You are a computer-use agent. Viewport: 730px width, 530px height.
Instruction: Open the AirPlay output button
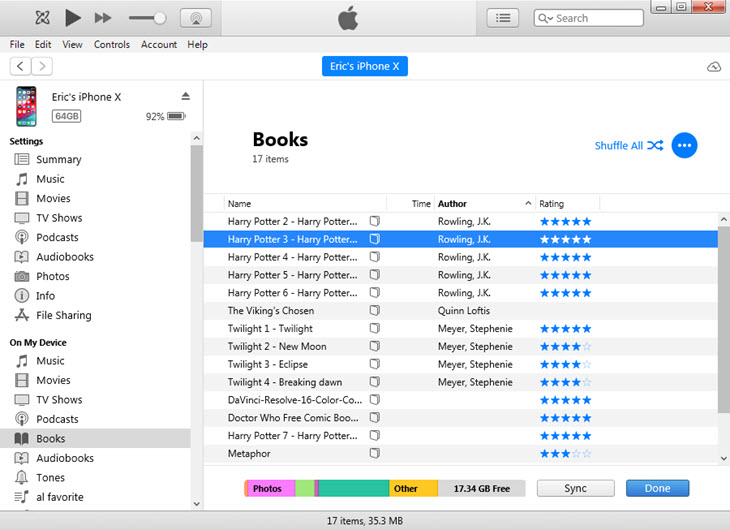[x=196, y=18]
